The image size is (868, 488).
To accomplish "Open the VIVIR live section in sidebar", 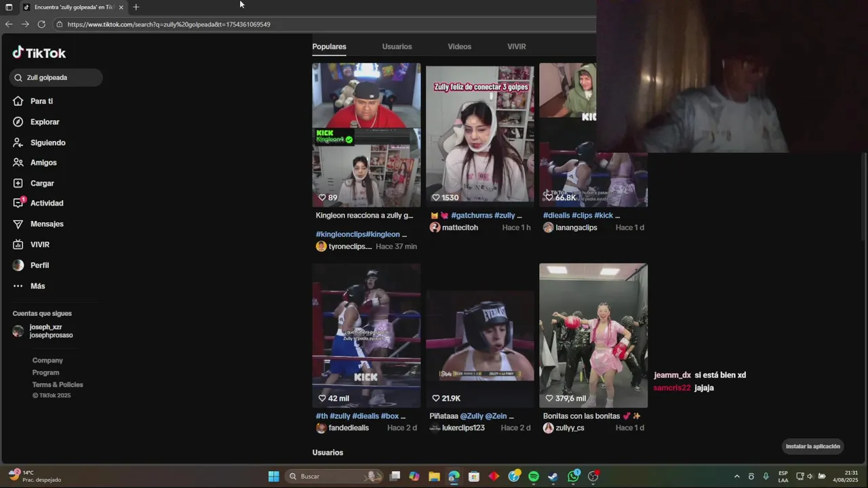I will pyautogui.click(x=40, y=245).
